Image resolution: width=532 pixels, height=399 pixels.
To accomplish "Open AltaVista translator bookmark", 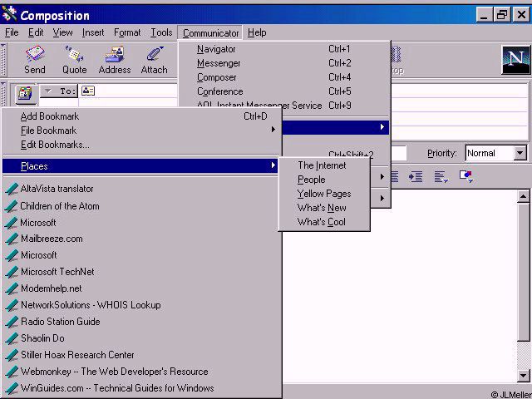I will point(142,189).
